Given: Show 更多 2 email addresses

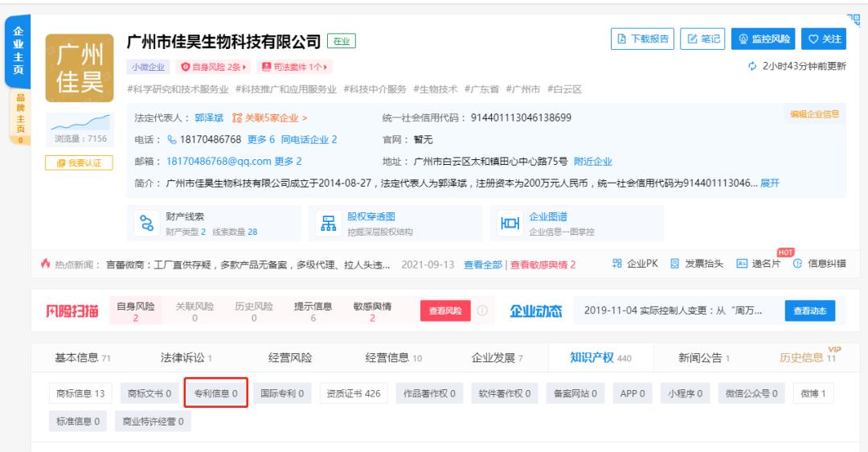Looking at the screenshot, I should [288, 161].
